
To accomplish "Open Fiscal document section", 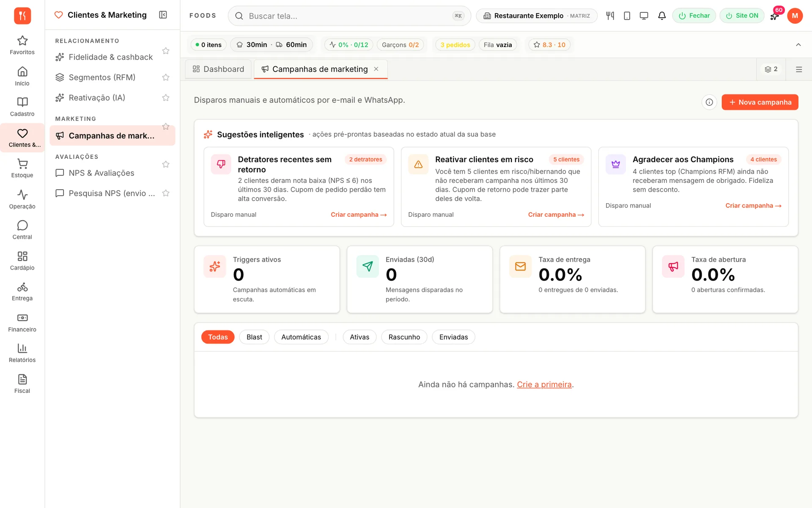I will [x=22, y=384].
